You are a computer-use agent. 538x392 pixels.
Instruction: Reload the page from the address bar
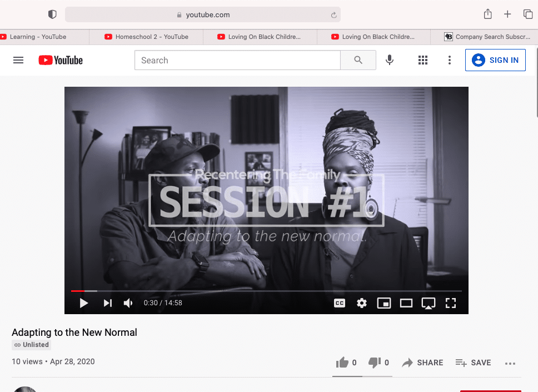pyautogui.click(x=333, y=15)
